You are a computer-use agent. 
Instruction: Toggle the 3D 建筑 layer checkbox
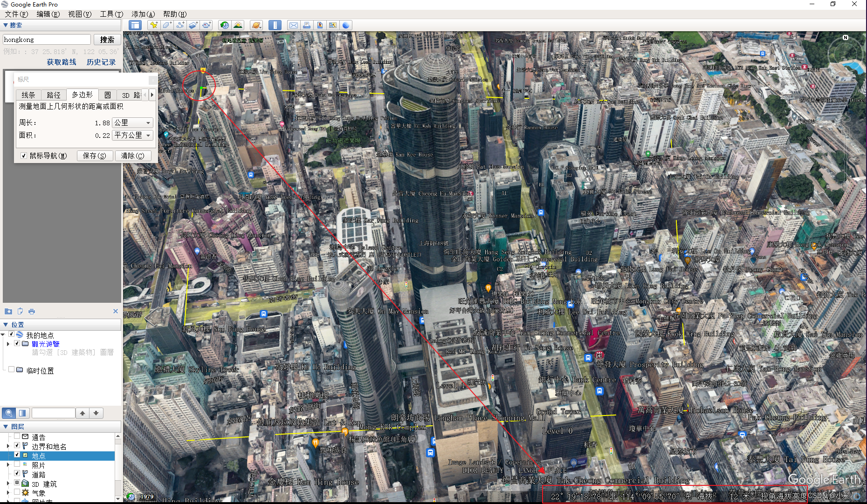(x=17, y=483)
